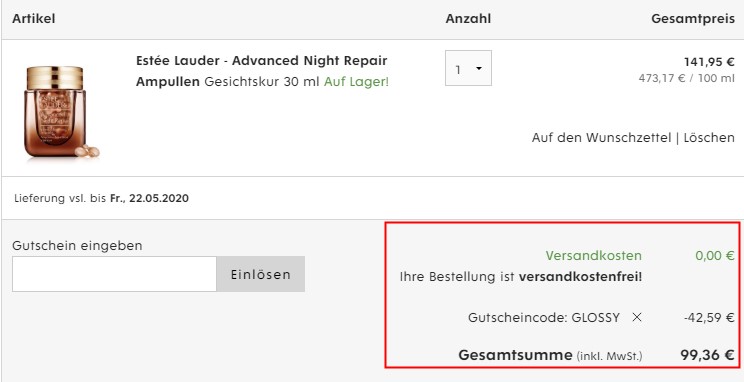744x382 pixels.
Task: Click the Versandkosten label
Action: [x=593, y=256]
